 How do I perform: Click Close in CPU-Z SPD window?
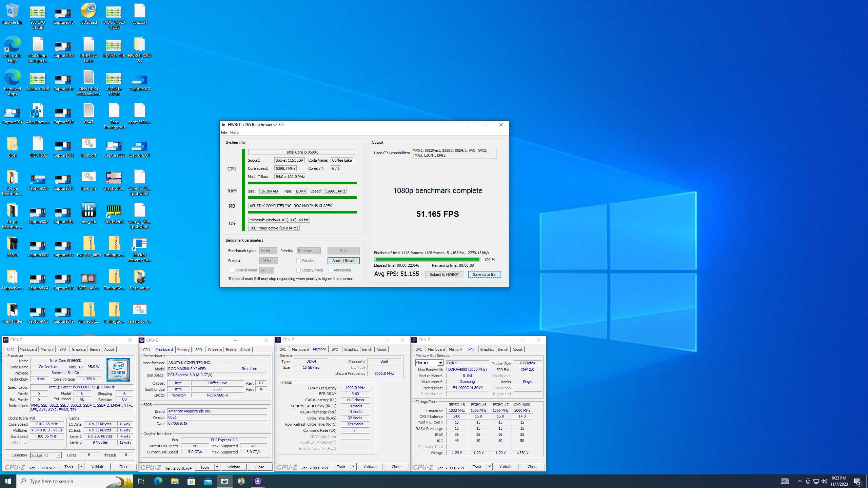(532, 467)
